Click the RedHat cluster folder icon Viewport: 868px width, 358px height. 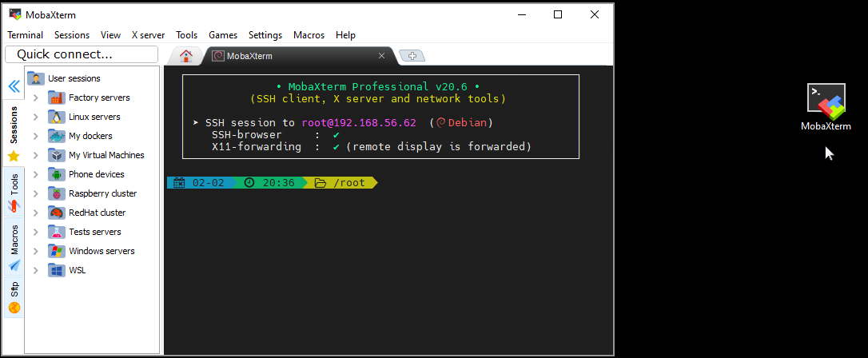tap(57, 213)
